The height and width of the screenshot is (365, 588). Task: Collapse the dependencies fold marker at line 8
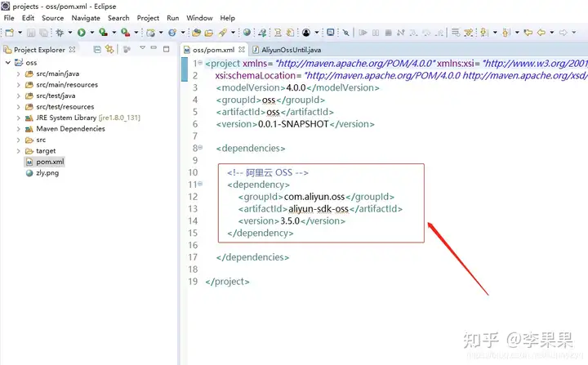click(200, 148)
